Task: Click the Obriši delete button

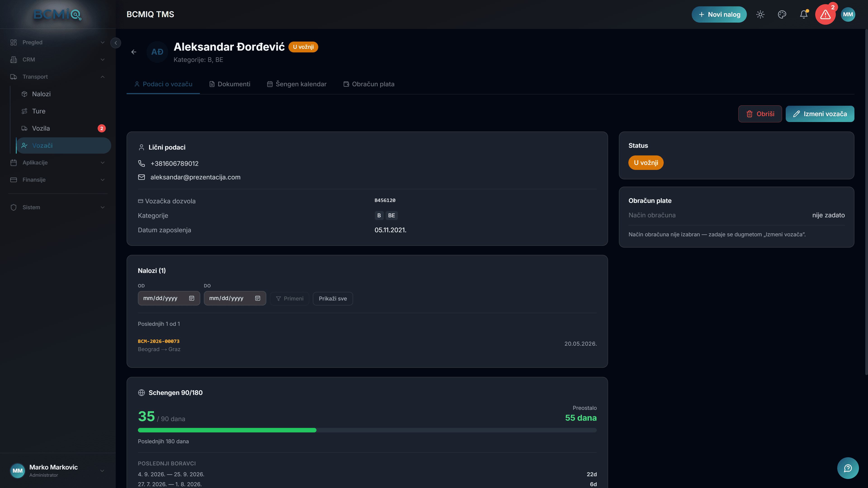Action: 760,114
